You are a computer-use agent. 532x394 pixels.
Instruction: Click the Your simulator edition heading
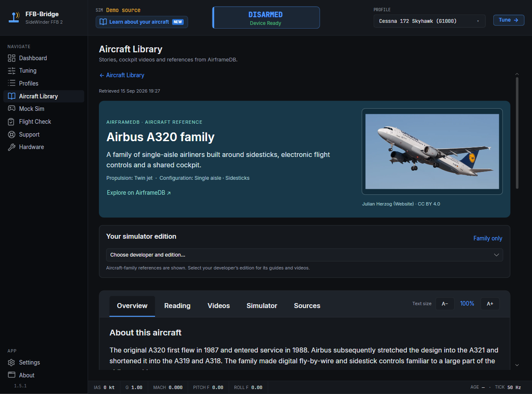[141, 236]
